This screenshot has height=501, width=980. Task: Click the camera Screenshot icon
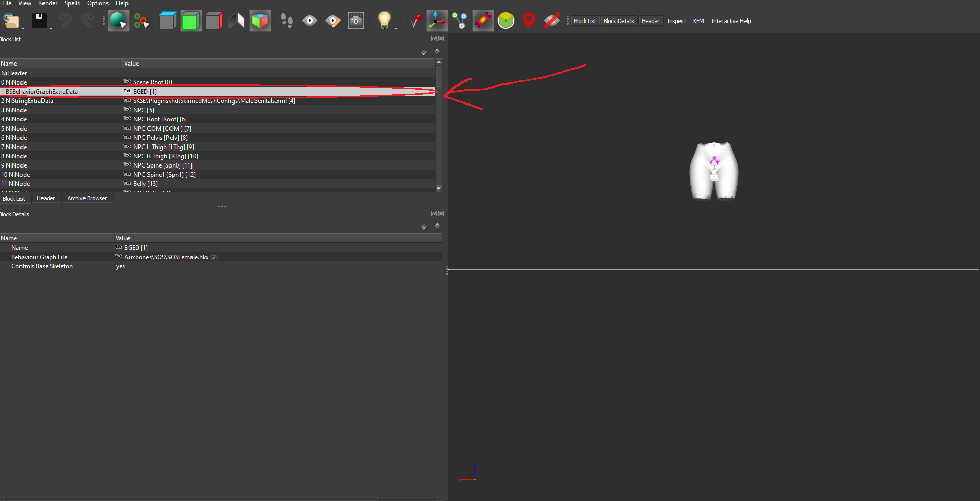click(356, 21)
